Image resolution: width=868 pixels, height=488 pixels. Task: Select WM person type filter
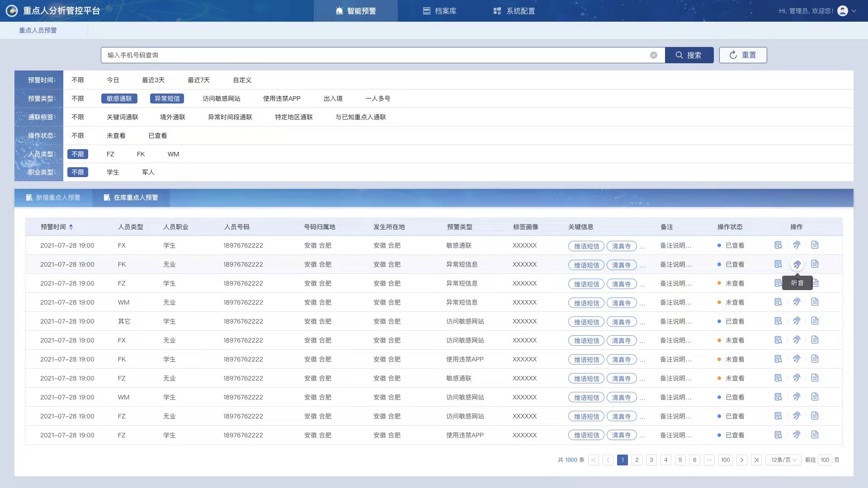[x=174, y=154]
